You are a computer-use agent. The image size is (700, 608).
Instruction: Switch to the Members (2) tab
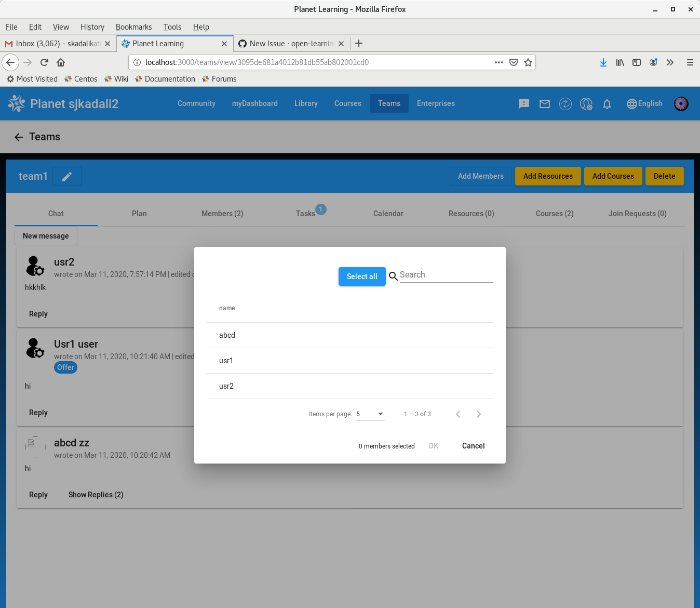(222, 214)
